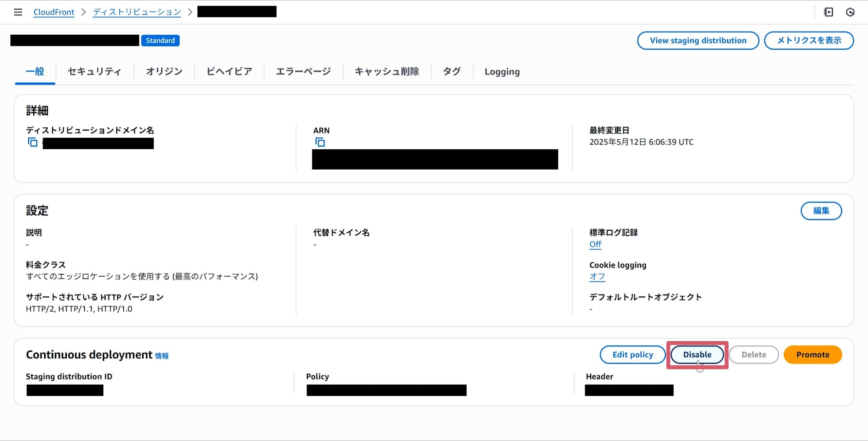Image resolution: width=868 pixels, height=441 pixels.
Task: Switch to the セキュリティ tab
Action: [x=94, y=72]
